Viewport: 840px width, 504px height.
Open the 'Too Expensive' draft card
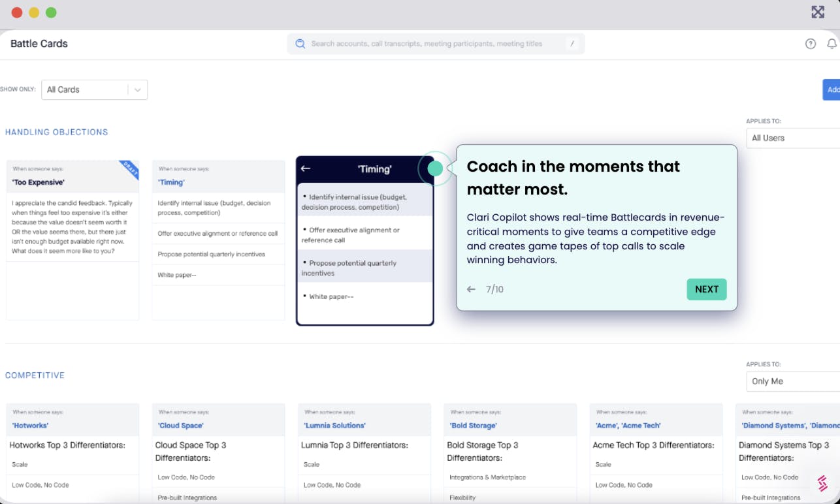coord(73,240)
